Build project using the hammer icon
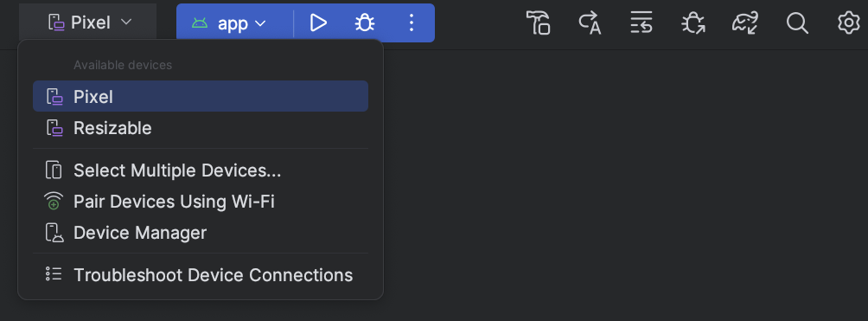 click(538, 22)
